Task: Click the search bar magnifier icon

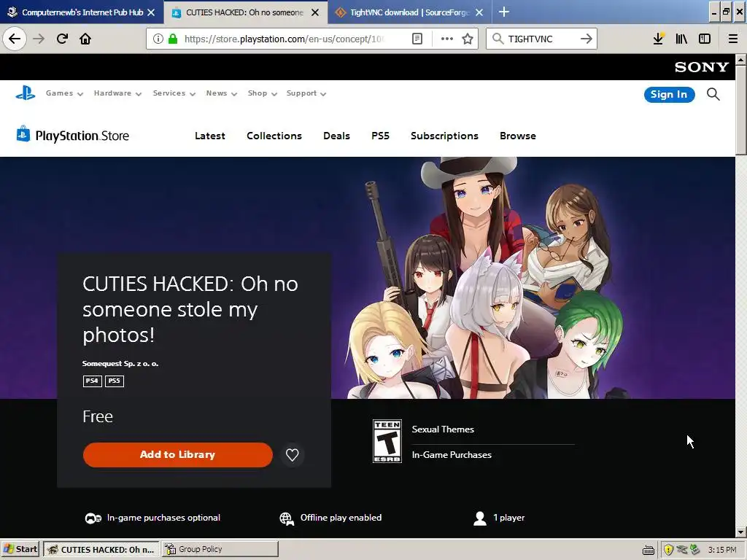Action: (498, 39)
